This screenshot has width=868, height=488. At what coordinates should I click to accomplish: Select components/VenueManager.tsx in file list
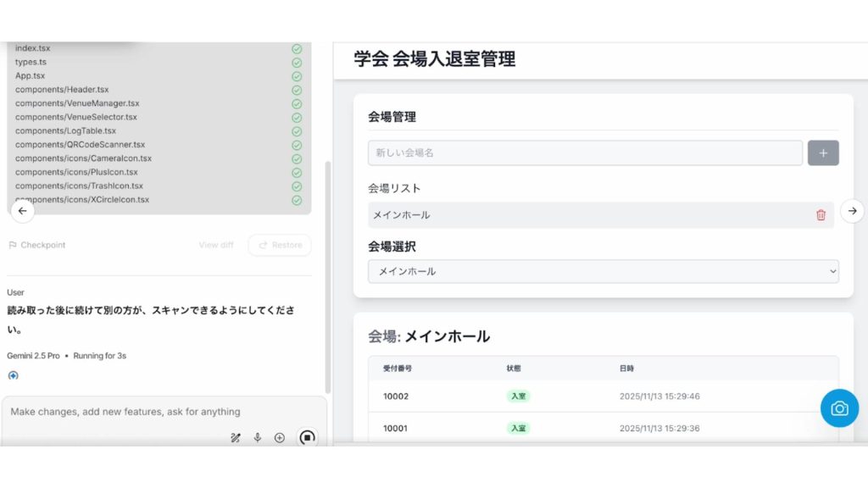[77, 103]
